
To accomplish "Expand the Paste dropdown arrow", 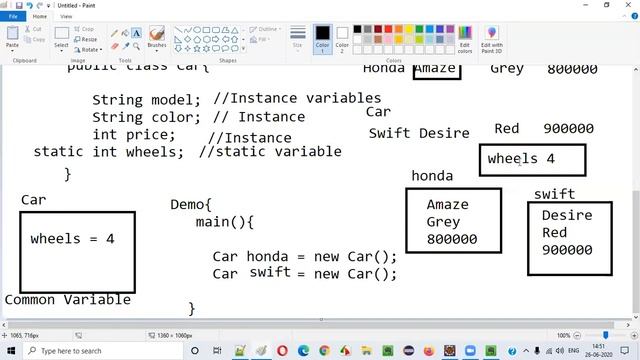I will 12,50.
